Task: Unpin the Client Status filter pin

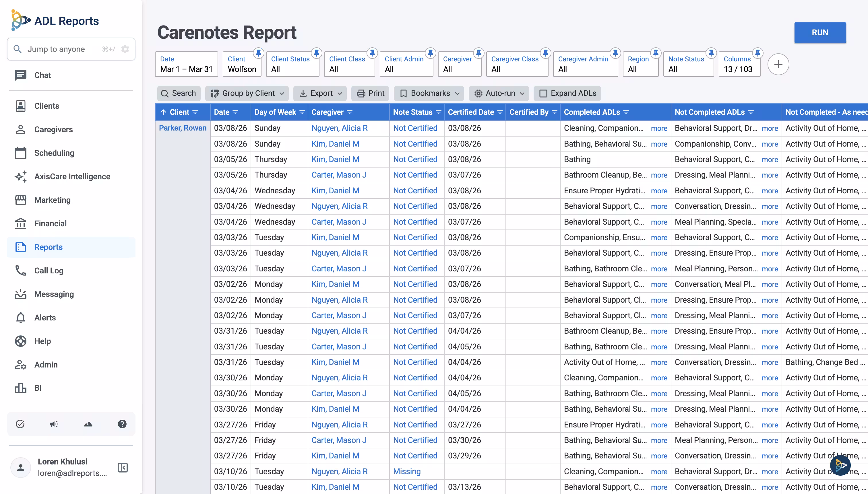Action: [316, 53]
